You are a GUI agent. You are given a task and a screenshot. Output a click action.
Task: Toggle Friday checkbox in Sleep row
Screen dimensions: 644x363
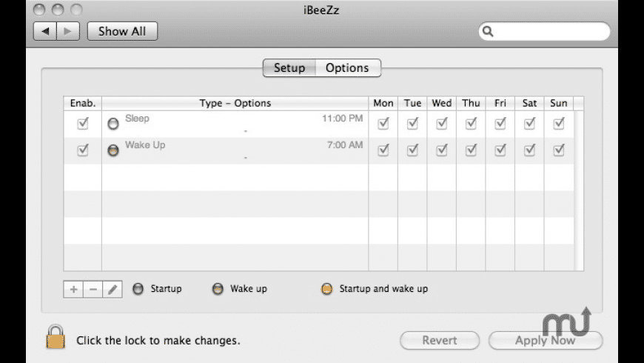click(x=500, y=124)
